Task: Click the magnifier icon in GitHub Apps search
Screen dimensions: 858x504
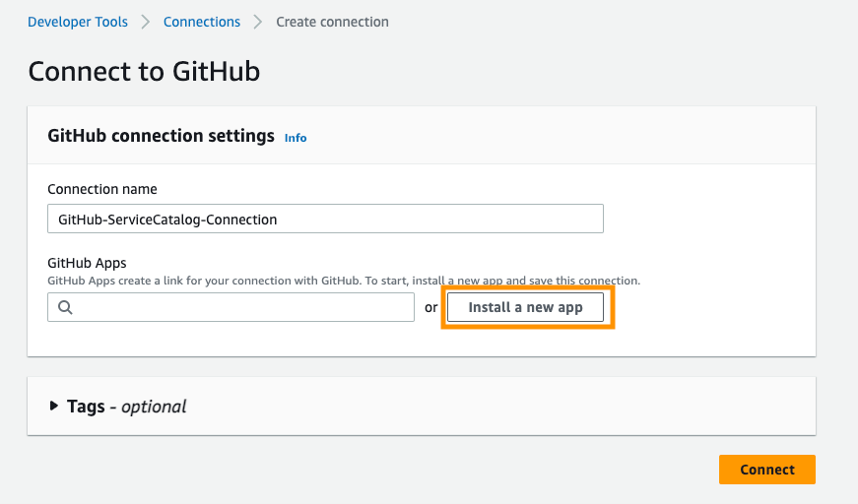Action: click(x=65, y=307)
